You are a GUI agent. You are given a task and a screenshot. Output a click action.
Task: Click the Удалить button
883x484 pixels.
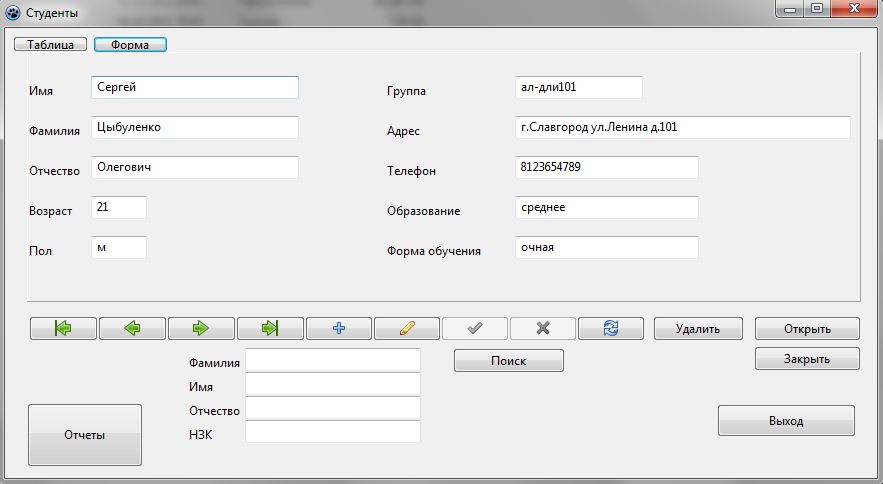tap(698, 328)
